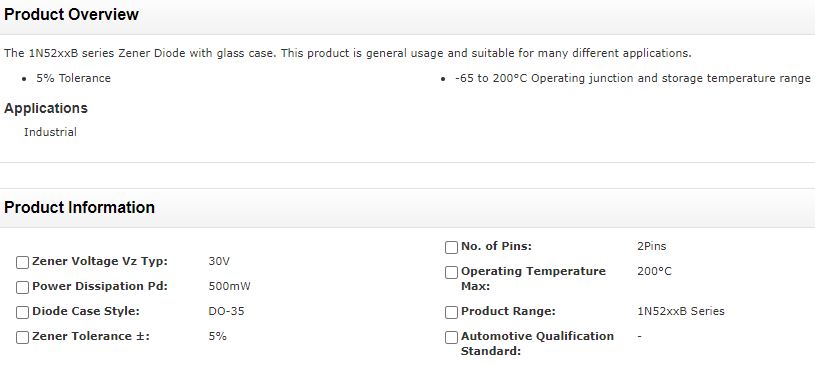Click the Applications subheading
This screenshot has width=815, height=366.
coord(46,108)
